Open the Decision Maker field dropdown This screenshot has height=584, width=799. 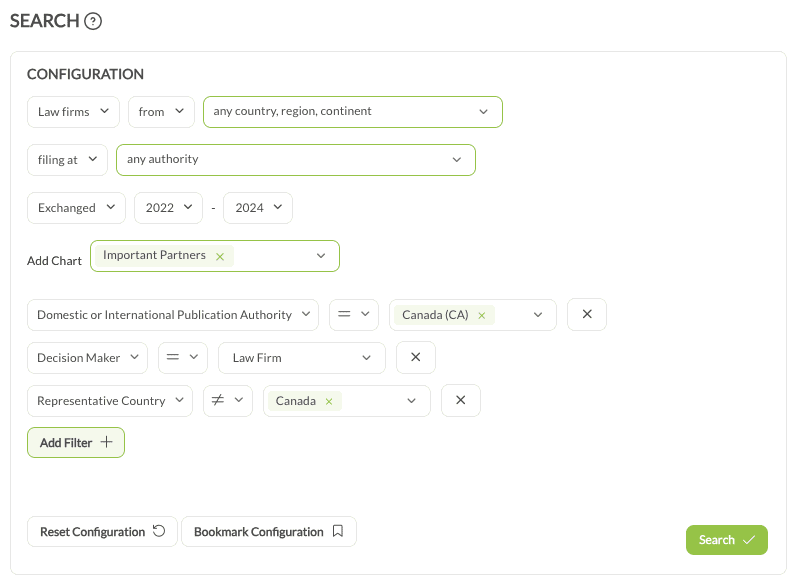click(x=87, y=358)
